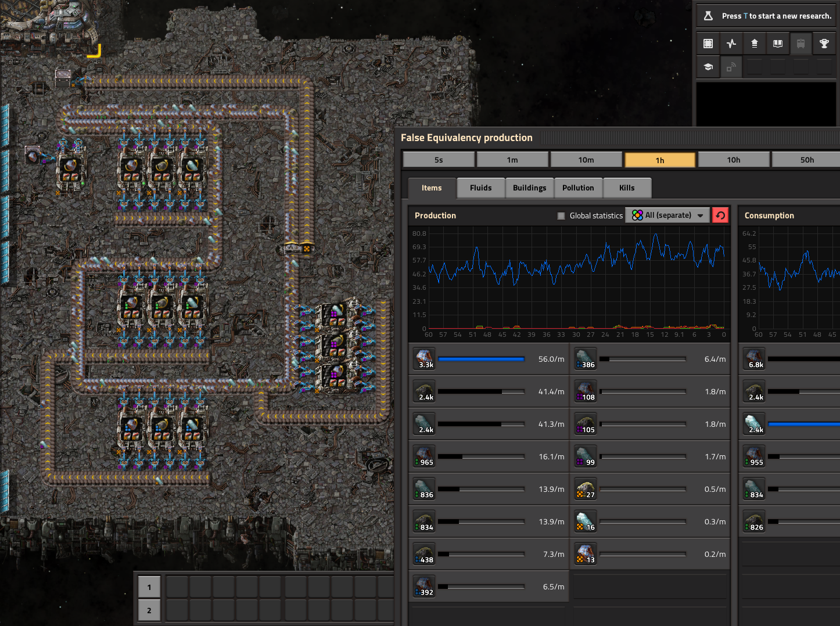This screenshot has height=626, width=840.
Task: Select carbonic chunk icon on the 41.4/m row
Action: [x=424, y=391]
